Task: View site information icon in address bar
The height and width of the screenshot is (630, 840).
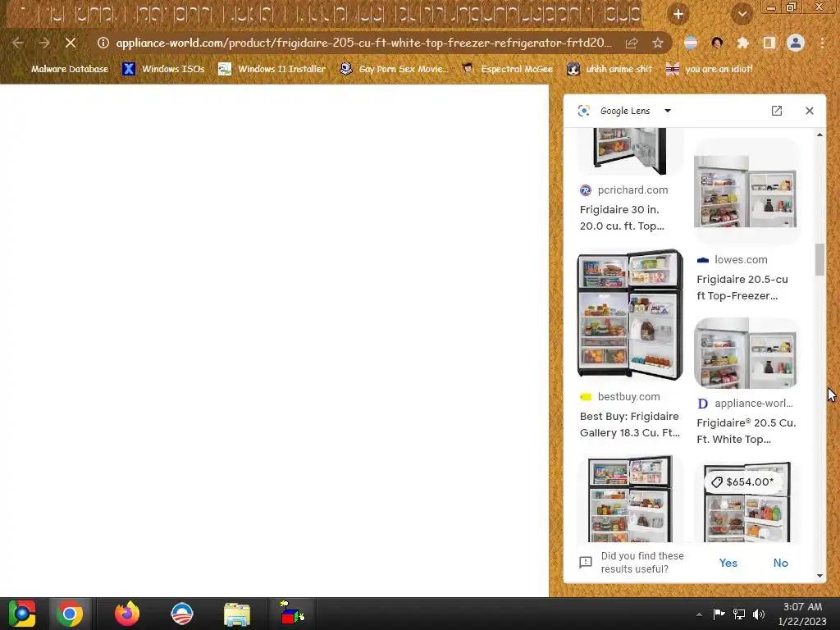Action: [x=103, y=43]
